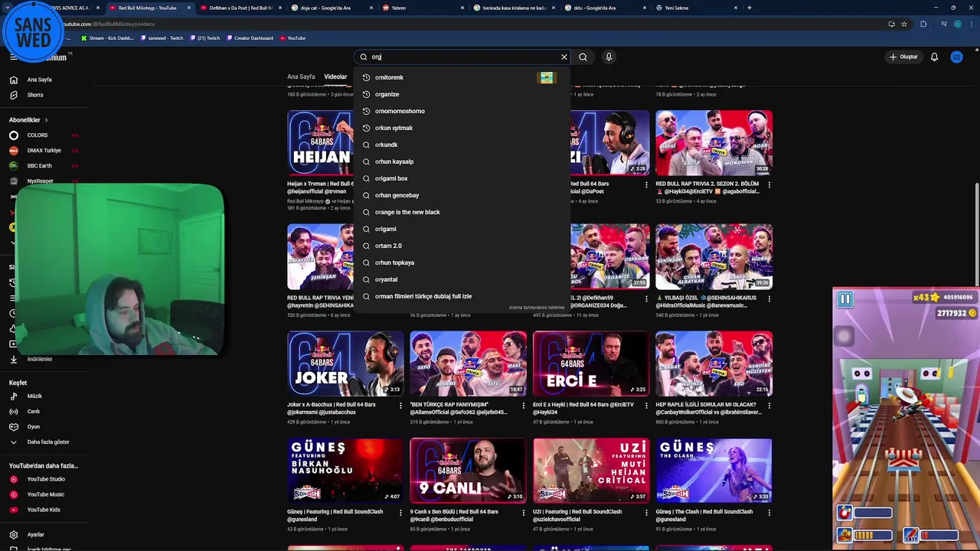Open the BBC Earth subscription
Viewport: 980px width, 551px height.
pos(39,166)
